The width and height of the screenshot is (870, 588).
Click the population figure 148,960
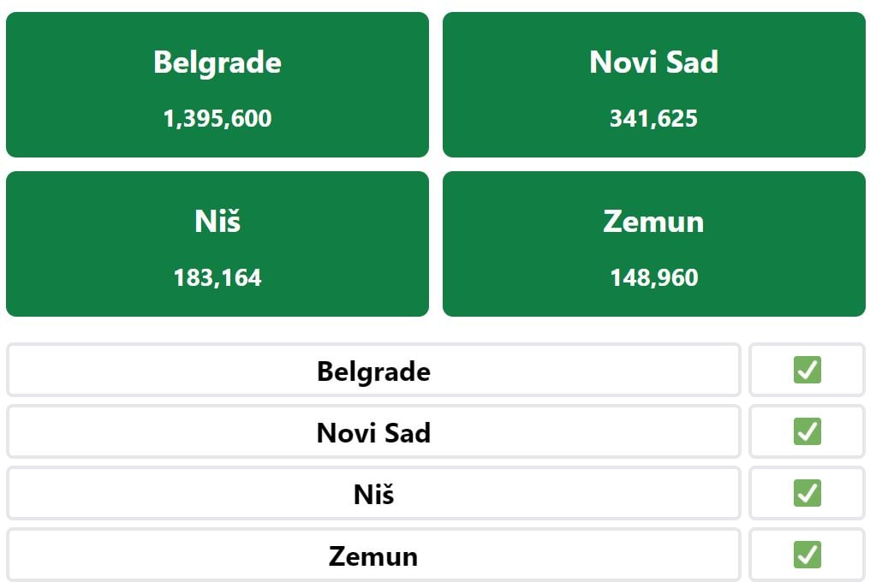(x=654, y=278)
